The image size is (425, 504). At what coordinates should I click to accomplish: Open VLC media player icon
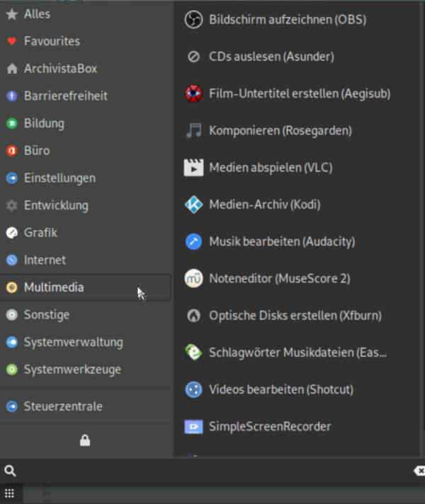click(193, 168)
